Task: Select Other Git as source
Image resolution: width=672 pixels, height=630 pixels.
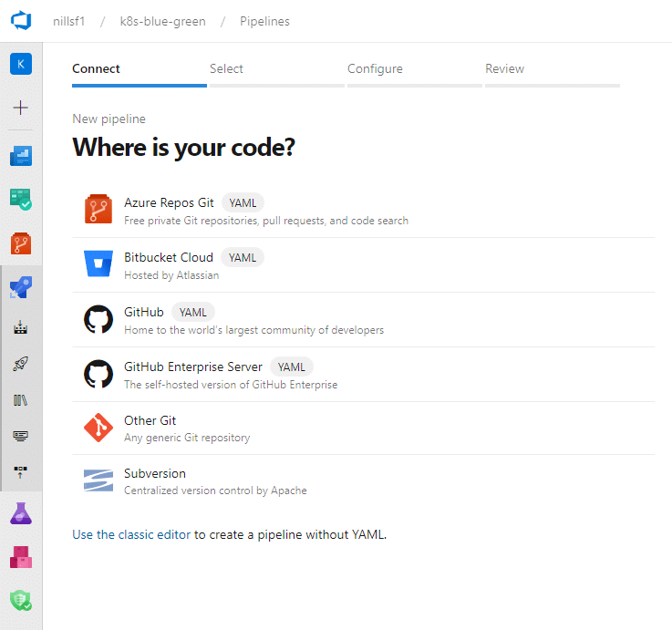Action: pyautogui.click(x=364, y=429)
